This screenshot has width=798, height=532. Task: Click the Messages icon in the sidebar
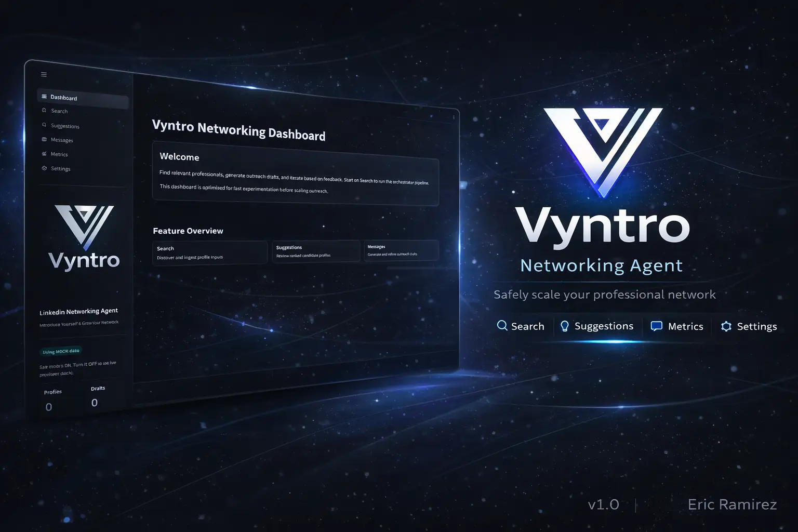(45, 139)
